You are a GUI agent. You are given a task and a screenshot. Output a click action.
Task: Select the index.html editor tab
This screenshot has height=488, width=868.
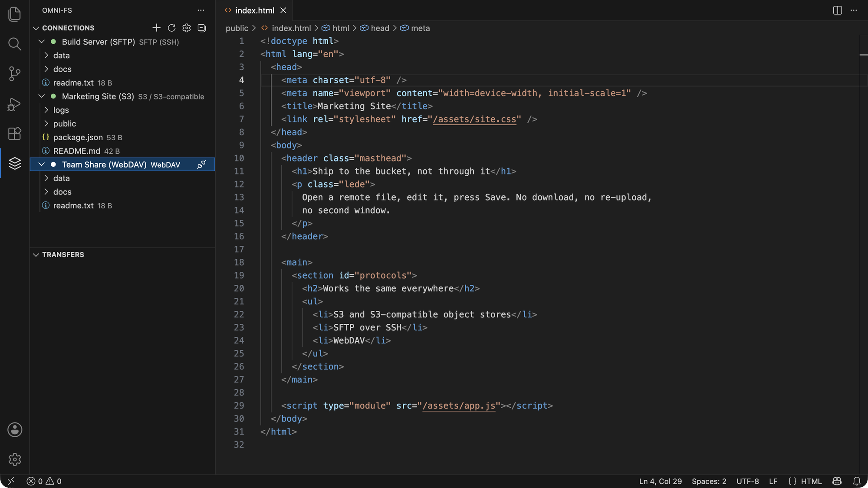(x=255, y=10)
